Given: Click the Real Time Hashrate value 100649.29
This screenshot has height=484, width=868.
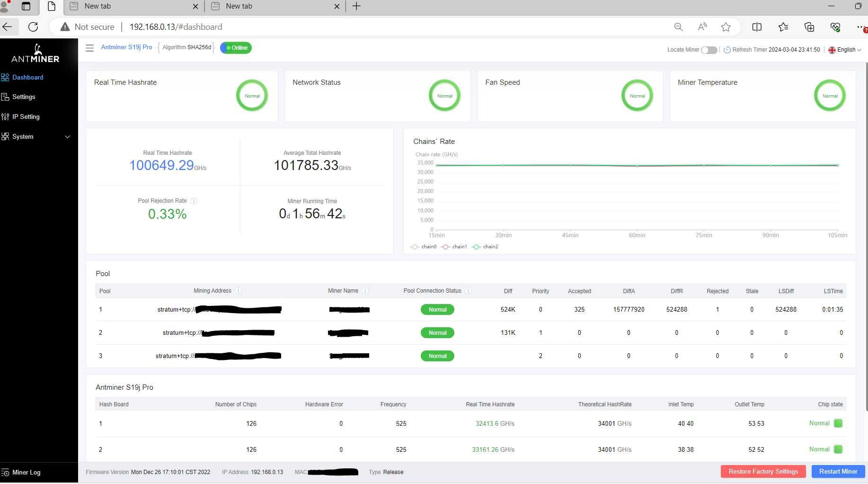Looking at the screenshot, I should pos(161,165).
